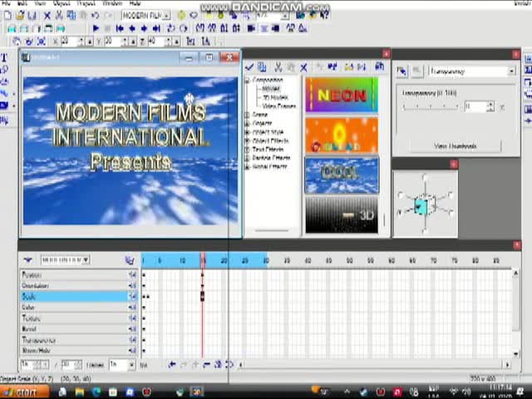Toggle the Position row keyframe switch
The image size is (532, 399).
pos(131,275)
